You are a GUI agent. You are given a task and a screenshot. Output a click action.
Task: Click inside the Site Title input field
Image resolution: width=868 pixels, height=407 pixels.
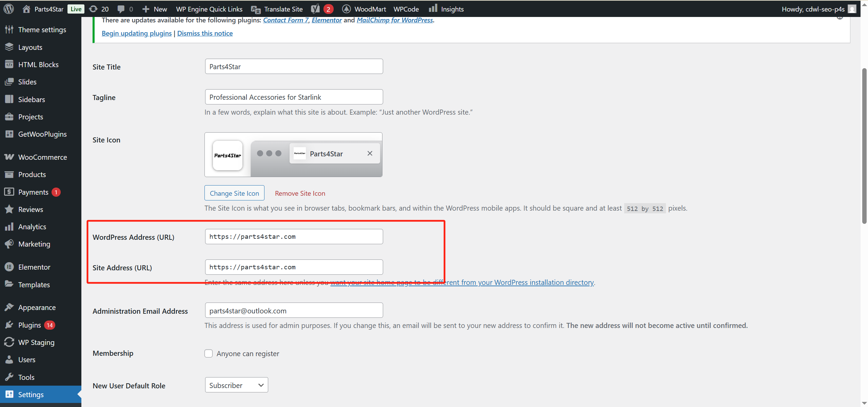pyautogui.click(x=294, y=66)
